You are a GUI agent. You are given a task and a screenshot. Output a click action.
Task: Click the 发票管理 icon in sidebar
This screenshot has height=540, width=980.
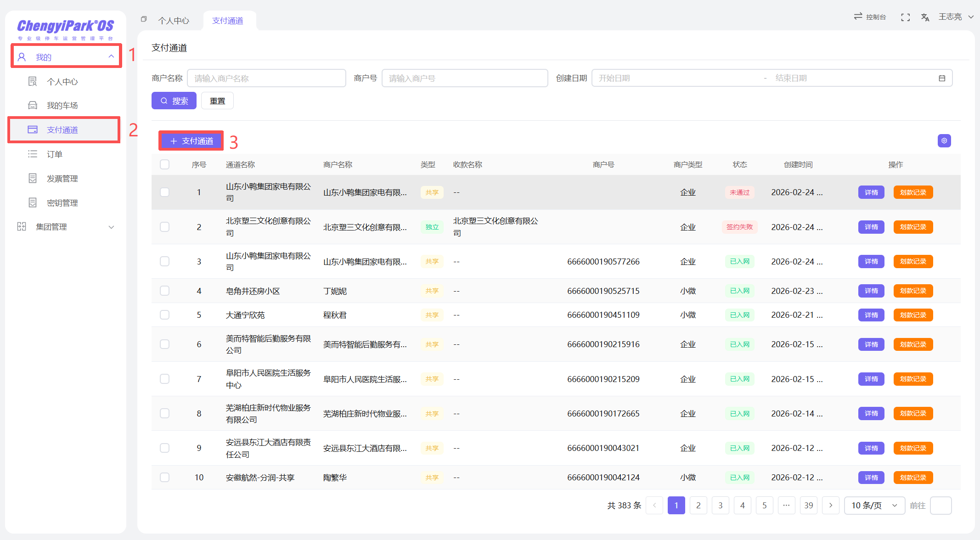pos(33,178)
